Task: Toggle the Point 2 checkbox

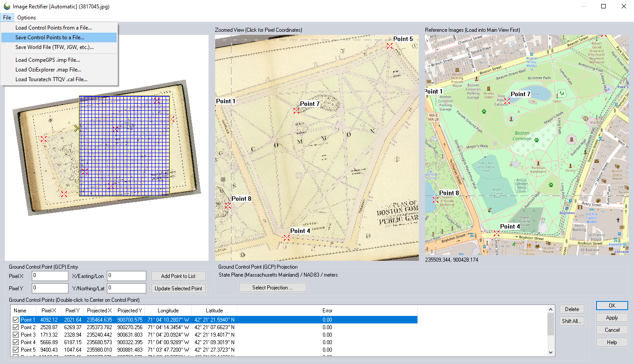Action: (x=16, y=327)
